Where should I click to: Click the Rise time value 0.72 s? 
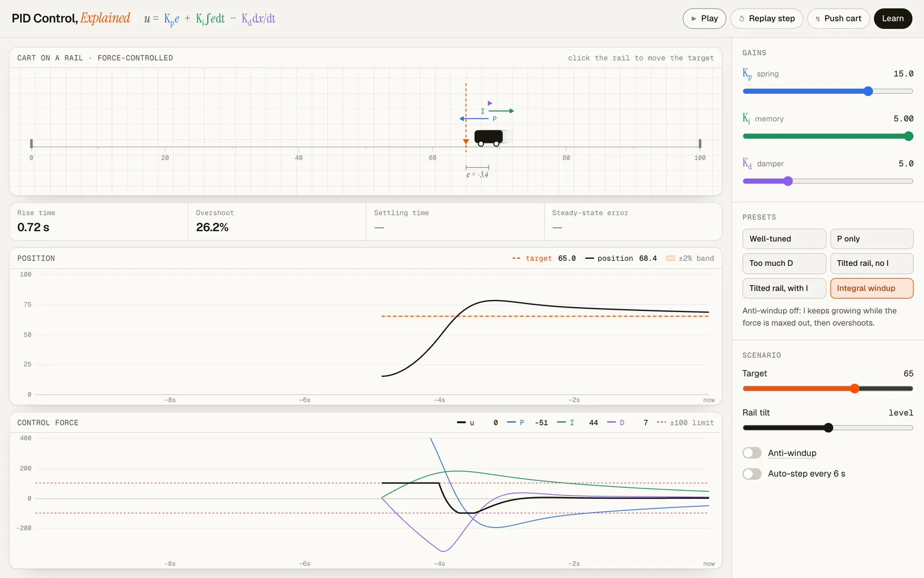tap(33, 228)
